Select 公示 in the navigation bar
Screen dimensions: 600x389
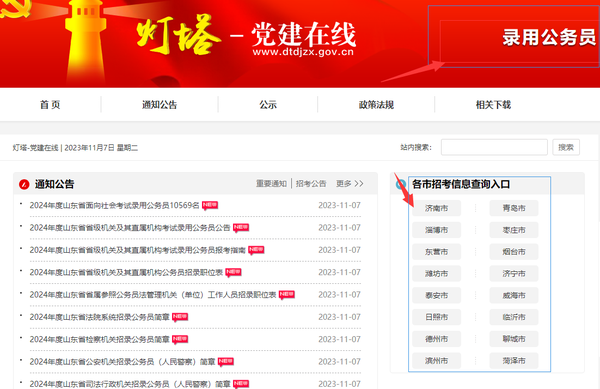(x=268, y=105)
